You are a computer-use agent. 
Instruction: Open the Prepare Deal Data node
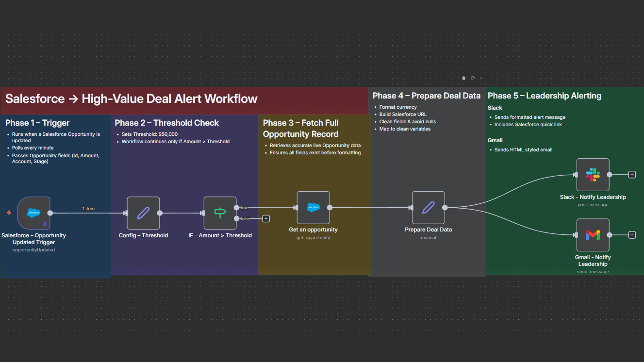[428, 207]
